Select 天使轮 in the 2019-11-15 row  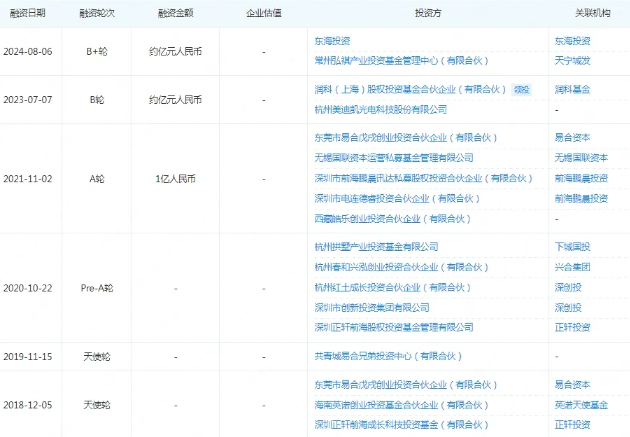tap(97, 357)
